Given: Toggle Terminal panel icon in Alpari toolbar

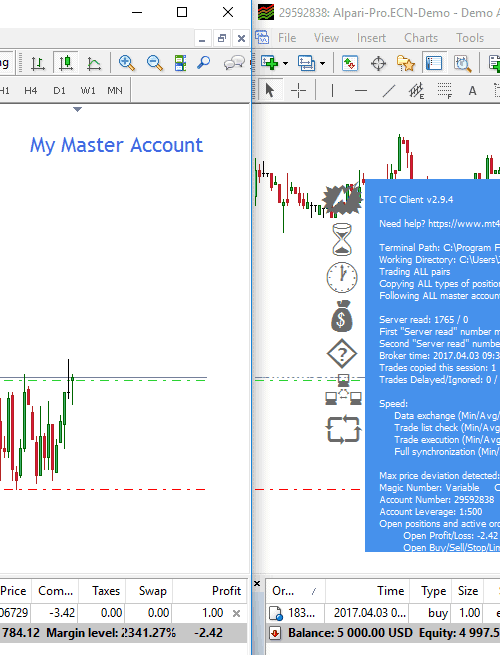Looking at the screenshot, I should coord(434,63).
